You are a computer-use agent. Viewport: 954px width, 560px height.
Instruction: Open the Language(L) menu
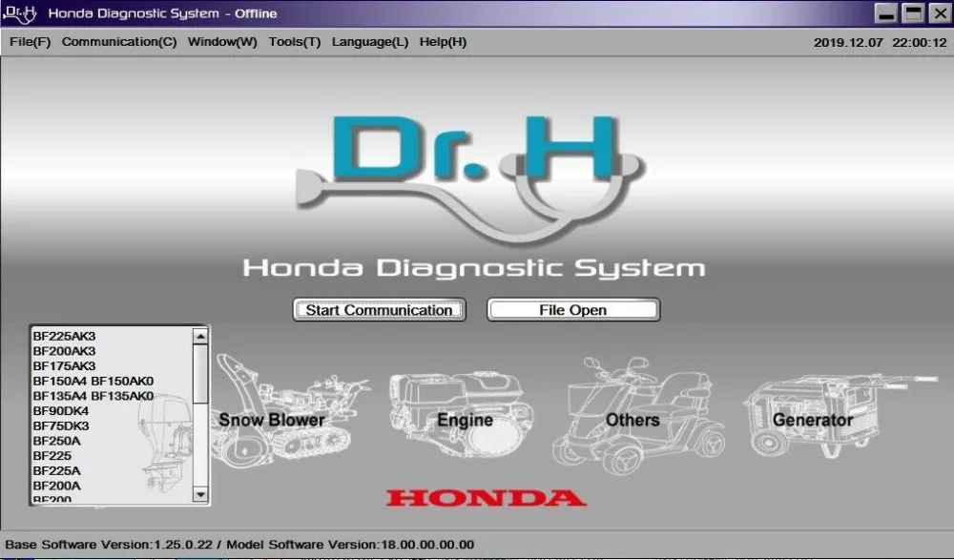click(369, 42)
